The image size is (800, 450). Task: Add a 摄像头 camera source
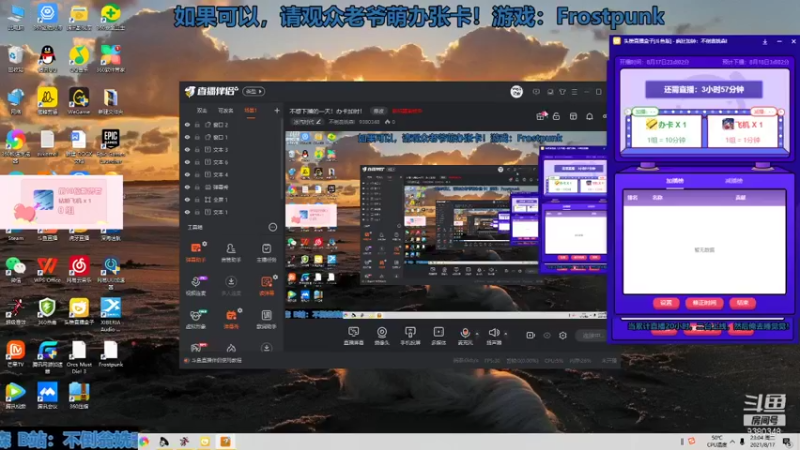pyautogui.click(x=382, y=336)
